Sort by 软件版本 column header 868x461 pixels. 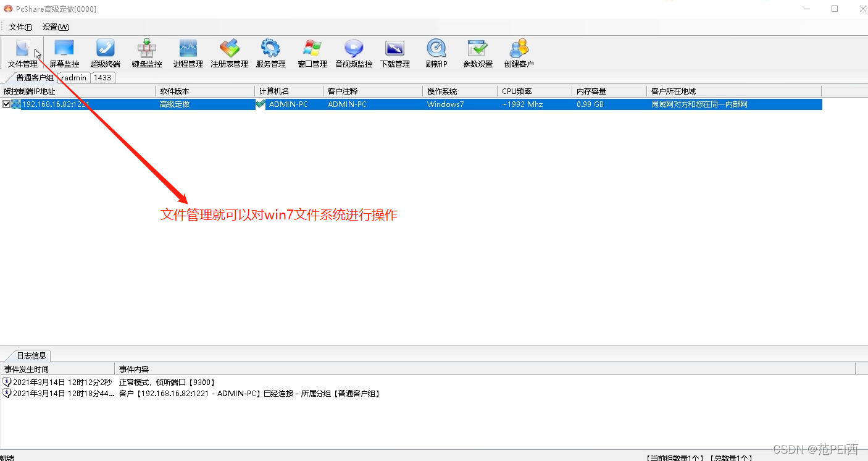(x=205, y=91)
